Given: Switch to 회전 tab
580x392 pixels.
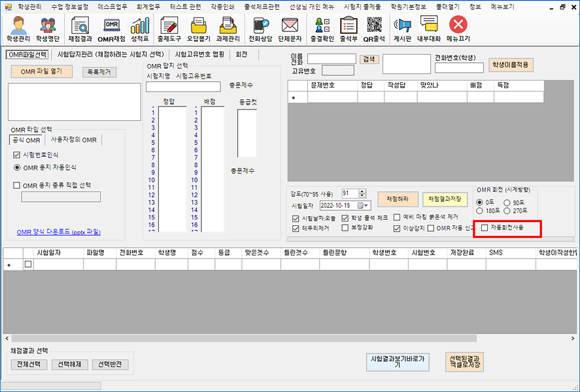Looking at the screenshot, I should point(241,55).
